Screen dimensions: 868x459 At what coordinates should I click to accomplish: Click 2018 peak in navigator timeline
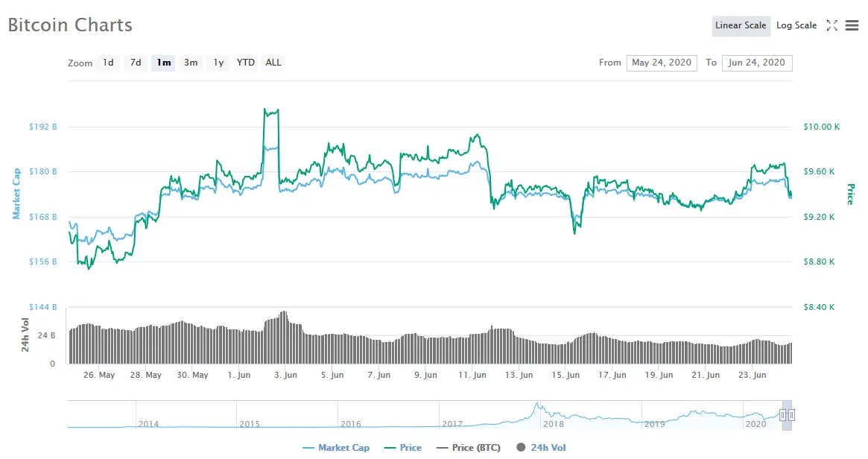536,405
